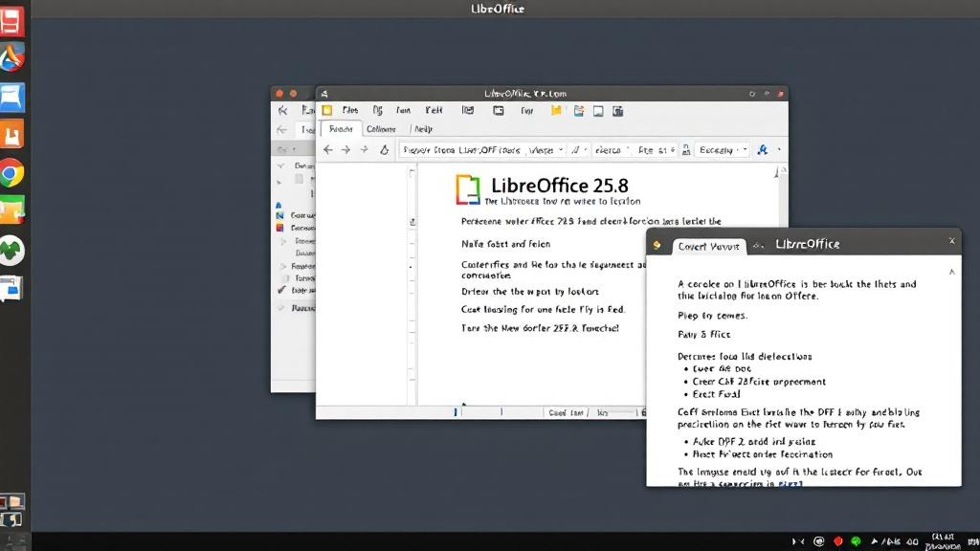The width and height of the screenshot is (980, 551).
Task: Switch to the third tab beside Collione
Action: click(x=424, y=129)
